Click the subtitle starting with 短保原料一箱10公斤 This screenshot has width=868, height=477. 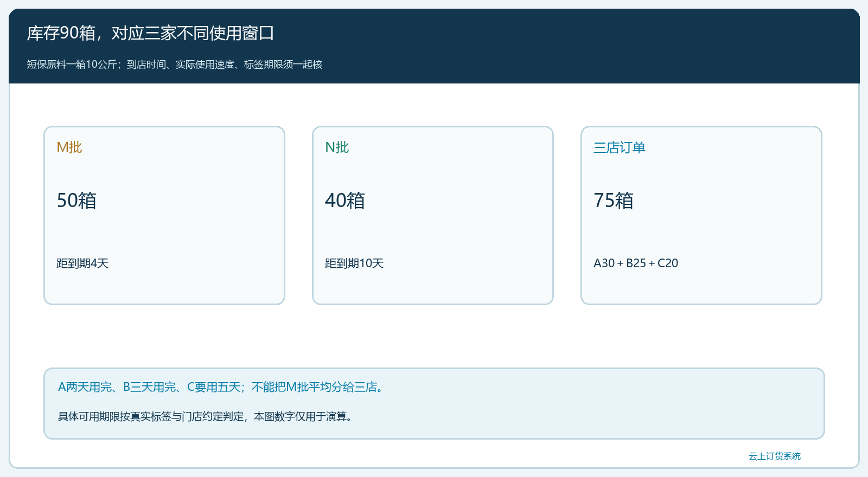click(x=175, y=65)
